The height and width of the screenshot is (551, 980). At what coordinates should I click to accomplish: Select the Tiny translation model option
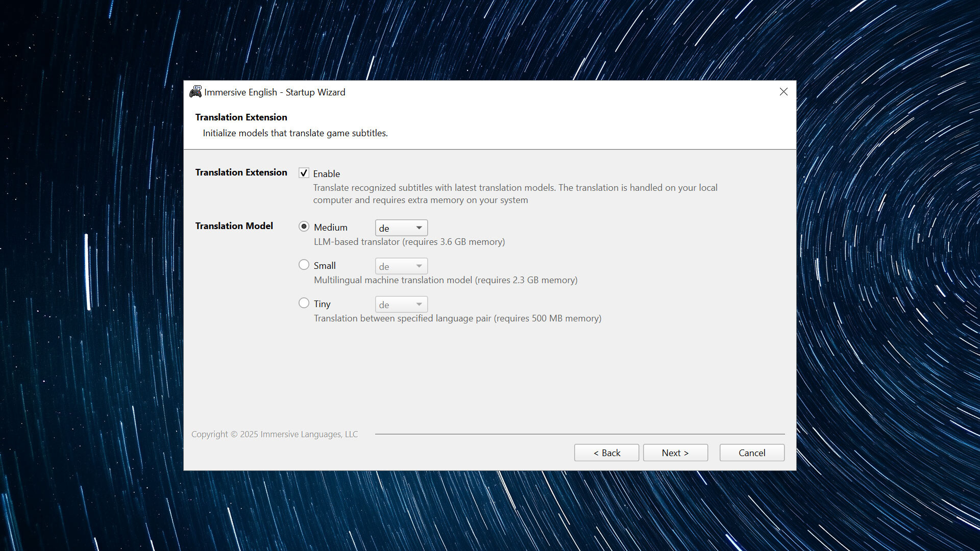(x=304, y=303)
